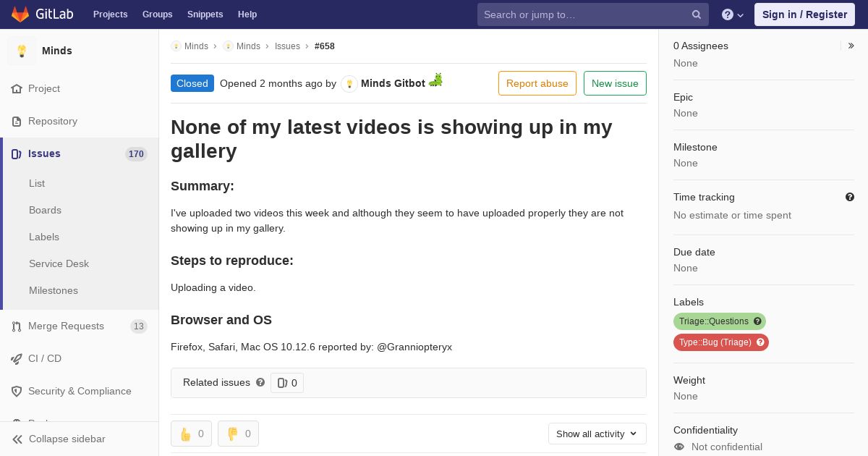Open Labels in the sidebar
The height and width of the screenshot is (456, 868).
[x=44, y=237]
